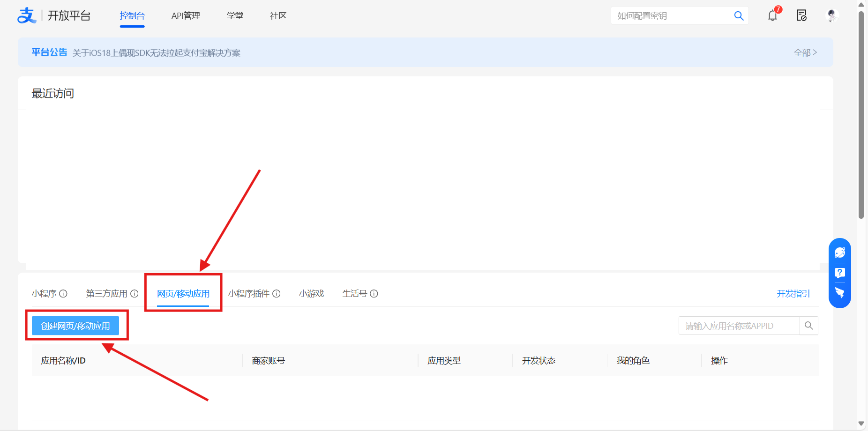This screenshot has height=431, width=868.
Task: Click the APPID search input field
Action: 736,325
